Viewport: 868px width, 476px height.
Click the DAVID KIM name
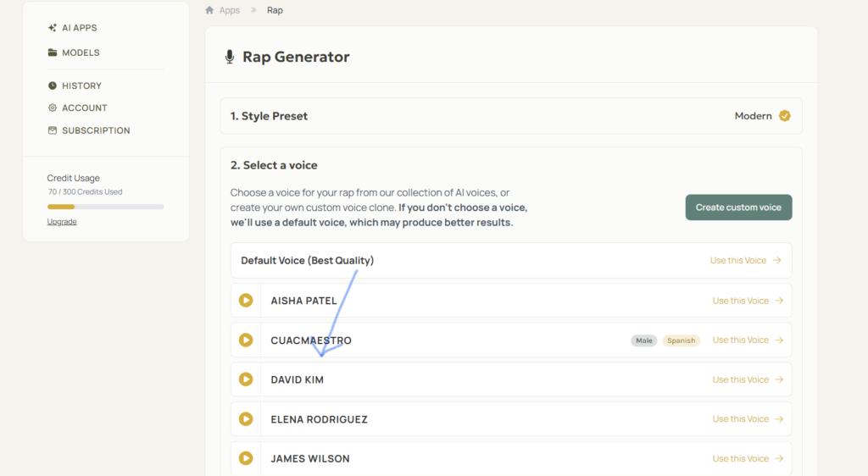(298, 379)
